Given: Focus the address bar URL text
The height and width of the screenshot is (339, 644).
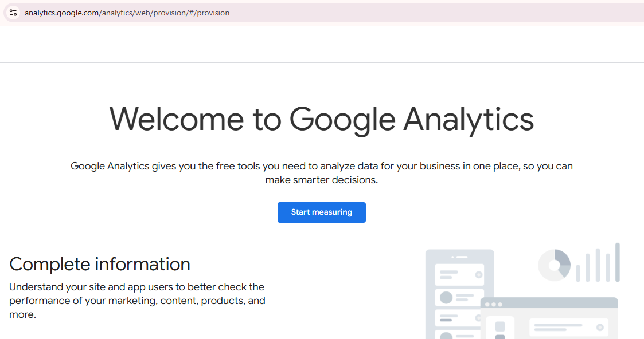Looking at the screenshot, I should [127, 13].
